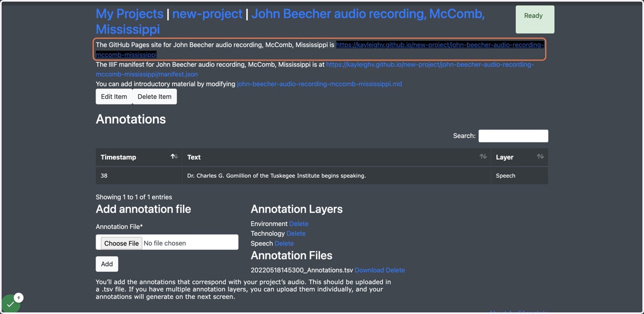Delete the 20220518145300_Annotations.tsv file
This screenshot has width=644, height=314.
click(396, 270)
